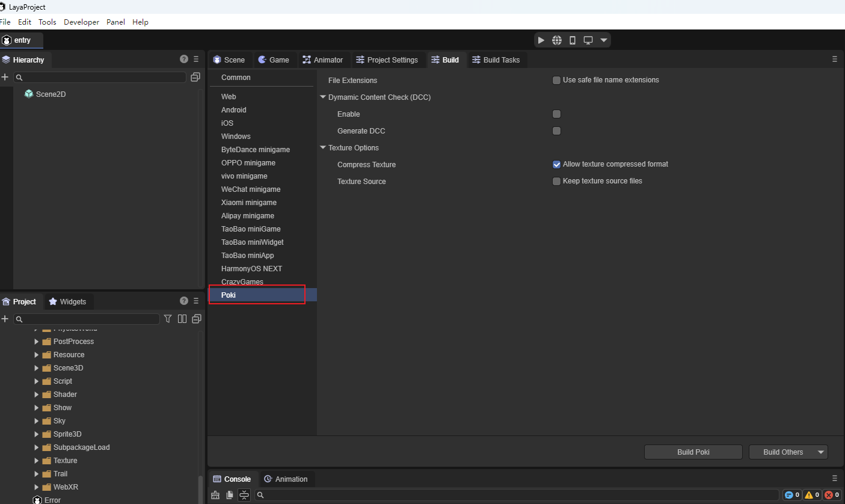Click the Hierarchy panel help icon
The image size is (845, 504).
[x=184, y=59]
